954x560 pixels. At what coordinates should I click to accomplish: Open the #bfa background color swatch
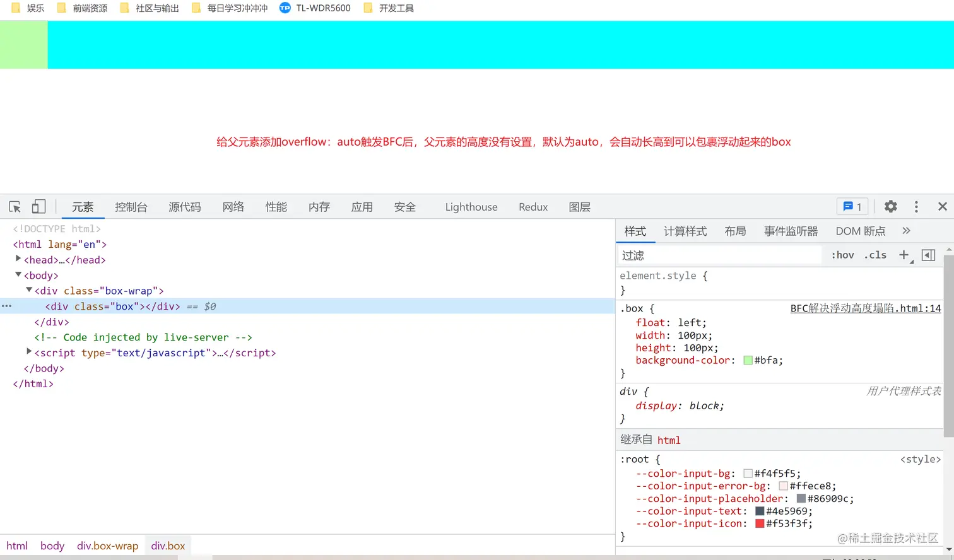pos(748,361)
